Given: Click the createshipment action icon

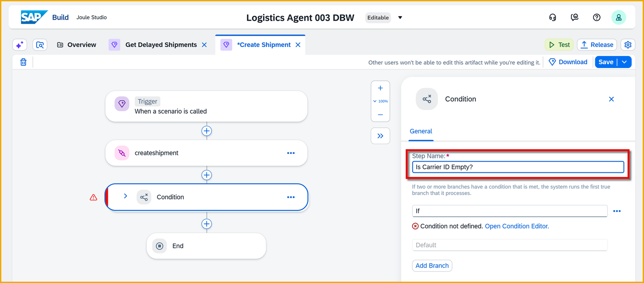Looking at the screenshot, I should pos(122,153).
